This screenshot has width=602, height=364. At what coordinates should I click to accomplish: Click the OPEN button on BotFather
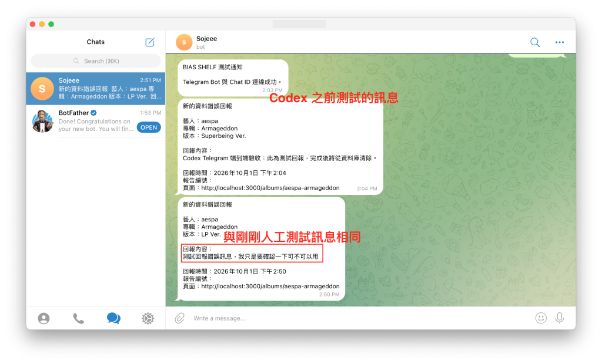click(149, 127)
